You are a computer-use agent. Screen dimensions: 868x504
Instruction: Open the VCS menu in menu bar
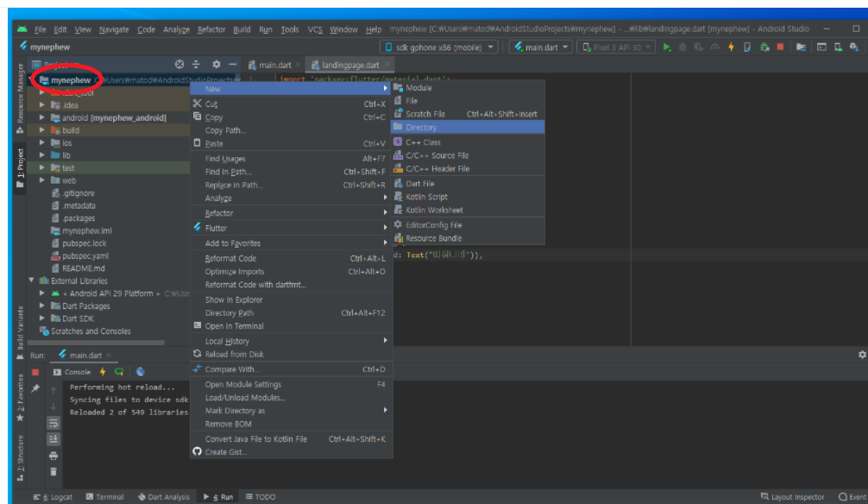tap(314, 29)
